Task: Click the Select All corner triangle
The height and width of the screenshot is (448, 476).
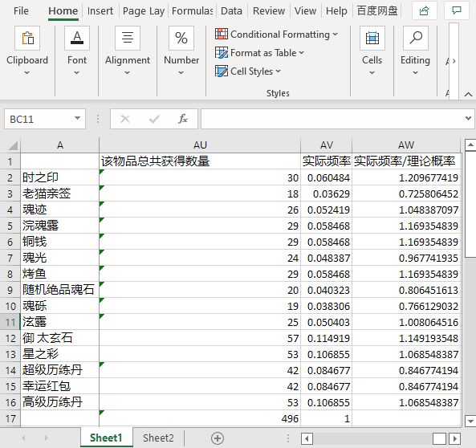Action: pyautogui.click(x=13, y=145)
